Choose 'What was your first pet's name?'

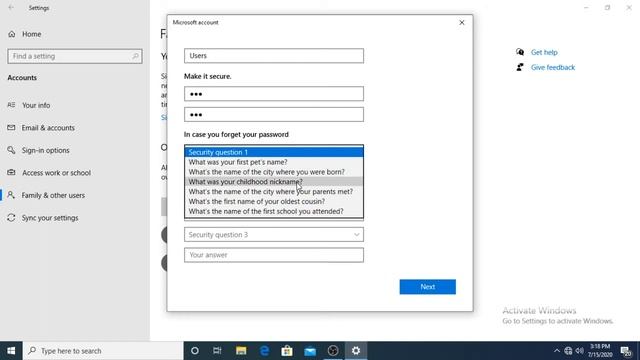[x=274, y=162]
